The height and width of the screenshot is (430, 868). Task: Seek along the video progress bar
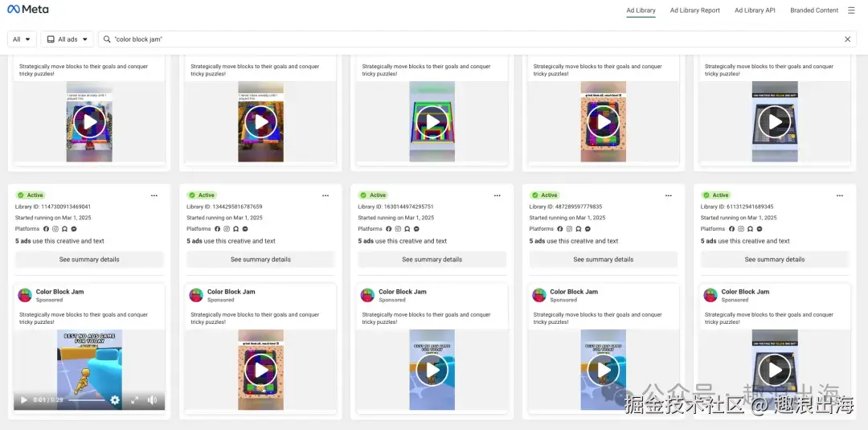(x=86, y=399)
